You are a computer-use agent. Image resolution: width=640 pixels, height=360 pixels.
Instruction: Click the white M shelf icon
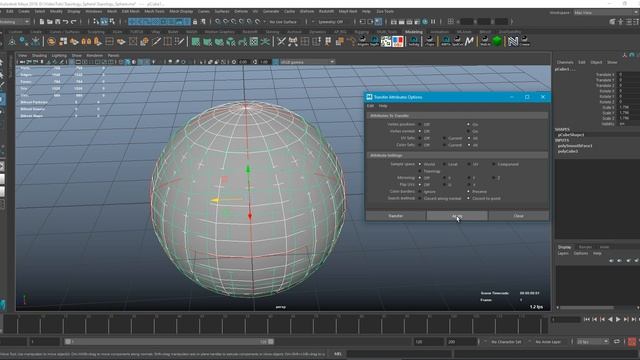point(469,41)
